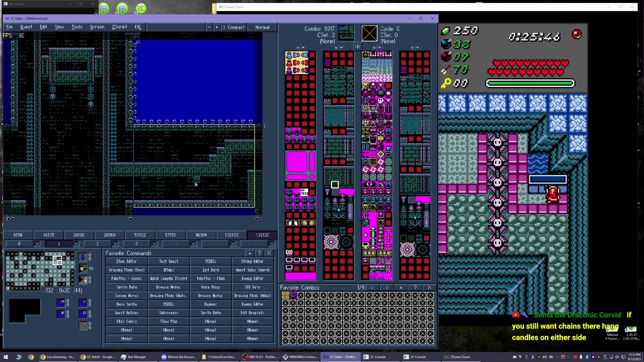Add a favorite command with plus icon
The width and height of the screenshot is (644, 362).
[x=250, y=253]
